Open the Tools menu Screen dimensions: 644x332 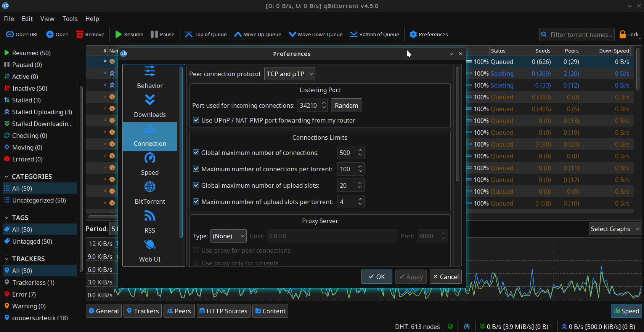[x=70, y=19]
